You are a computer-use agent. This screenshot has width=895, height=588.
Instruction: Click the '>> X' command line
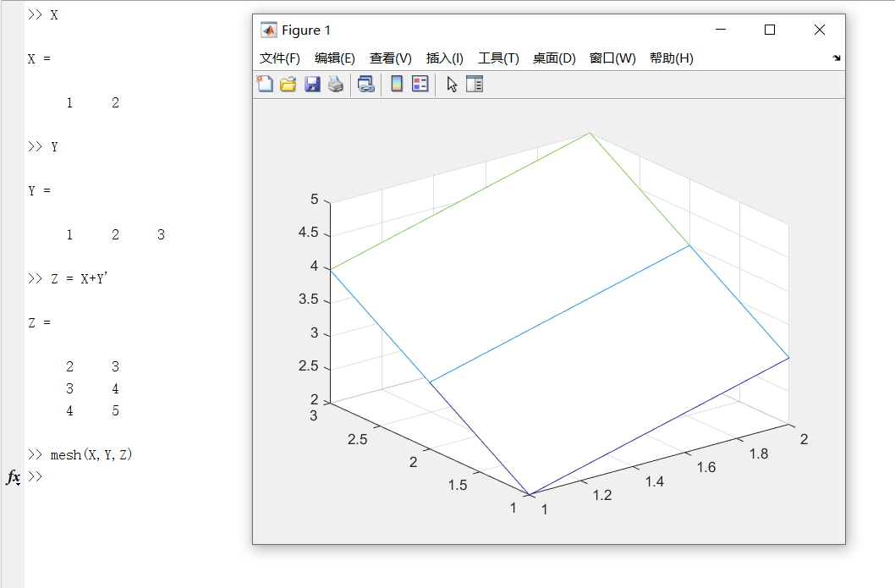[x=43, y=15]
